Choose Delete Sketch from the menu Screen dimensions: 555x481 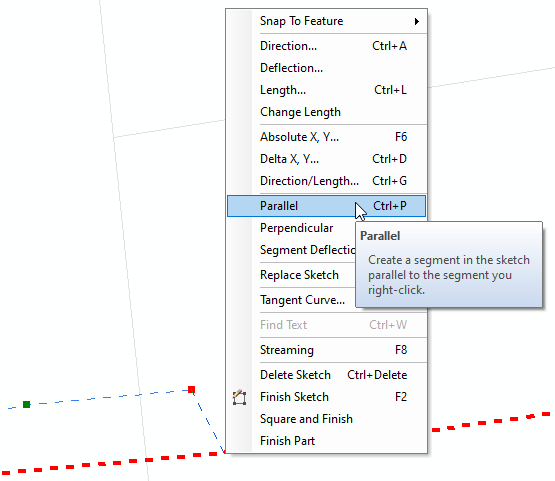pos(326,375)
